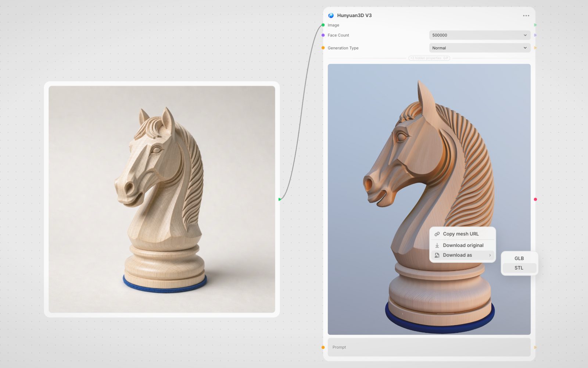588x368 pixels.
Task: Click inside the Prompt input field
Action: point(429,347)
